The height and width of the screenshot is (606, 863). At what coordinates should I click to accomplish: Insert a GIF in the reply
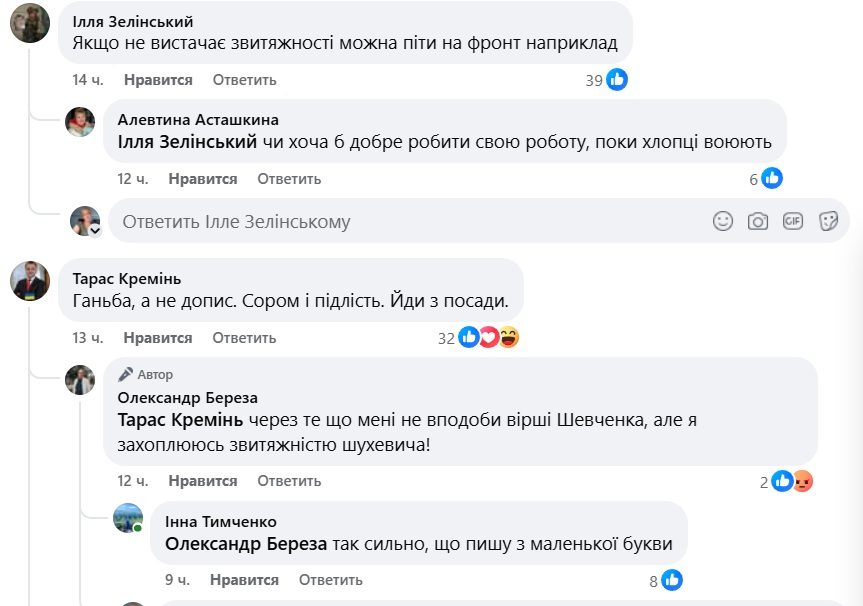pos(793,221)
